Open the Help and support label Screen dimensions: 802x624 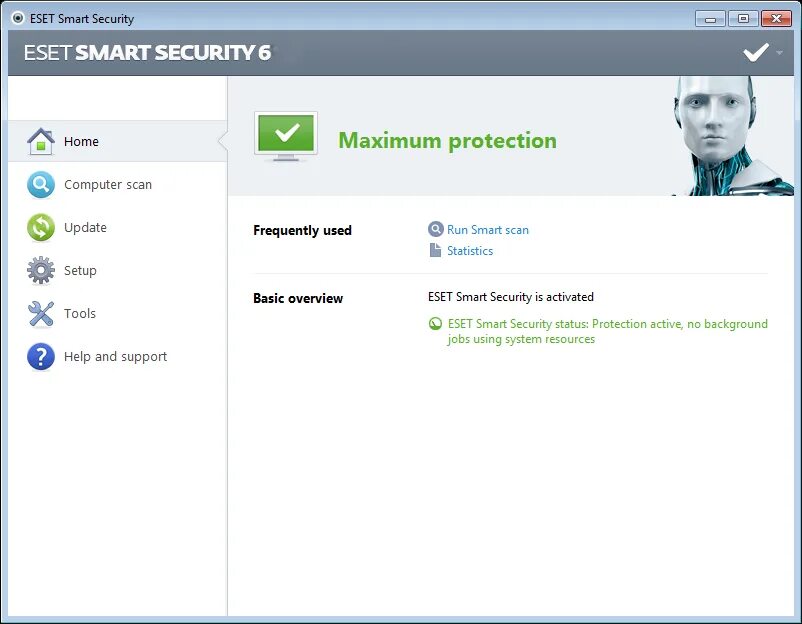(x=115, y=357)
